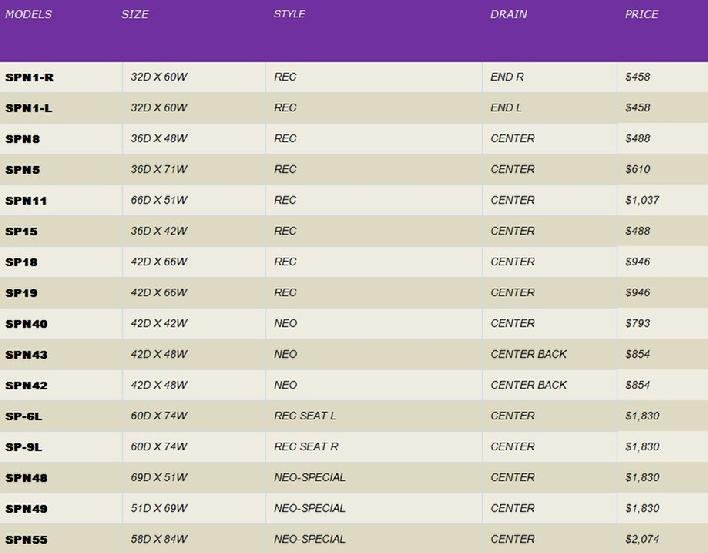708x553 pixels.
Task: Click the SP-6L model name
Action: [x=24, y=417]
